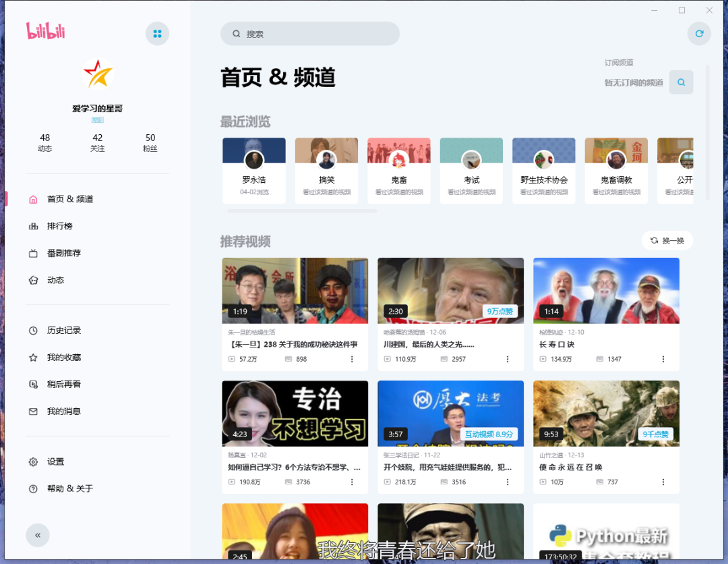
Task: Click the subscribed channel search button
Action: 681,82
